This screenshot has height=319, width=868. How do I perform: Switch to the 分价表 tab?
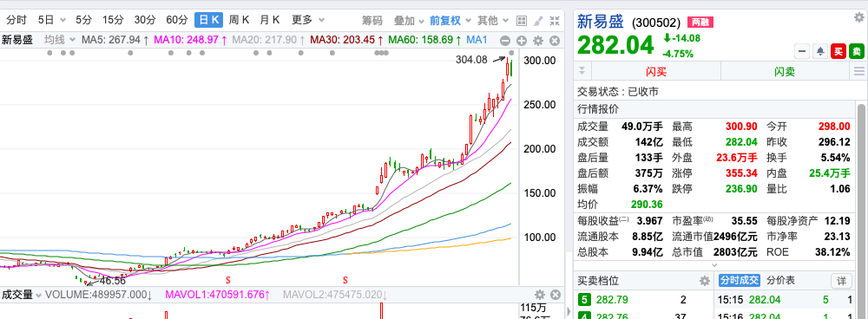780,281
